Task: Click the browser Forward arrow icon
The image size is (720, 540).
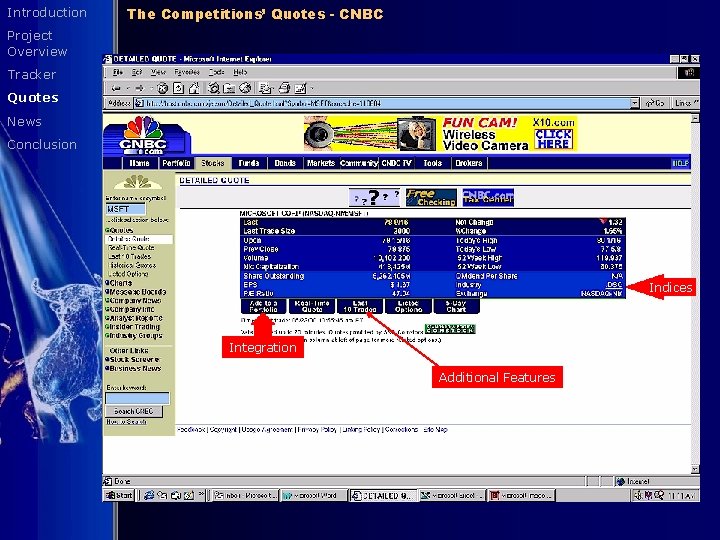Action: click(x=140, y=88)
